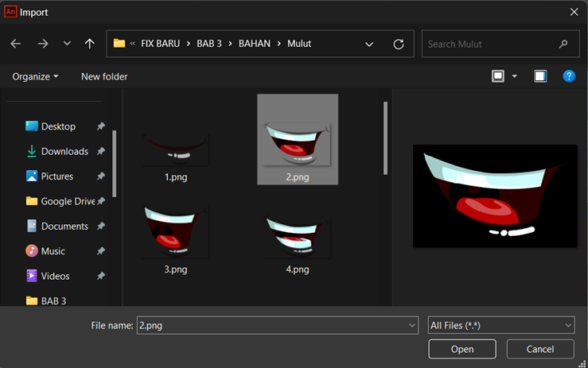Image resolution: width=588 pixels, height=368 pixels.
Task: Unpin Downloads with its pin icon
Action: pyautogui.click(x=100, y=151)
